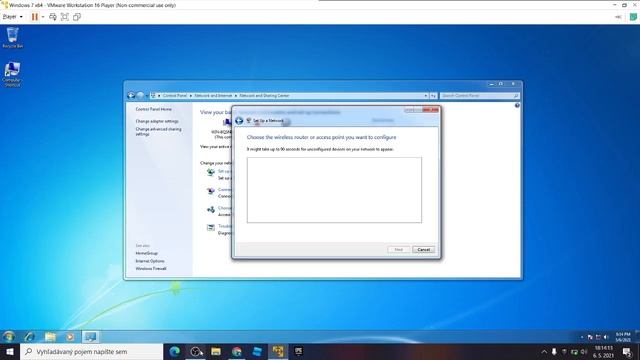Switch to Unity mode toolbar icon

coord(77,17)
